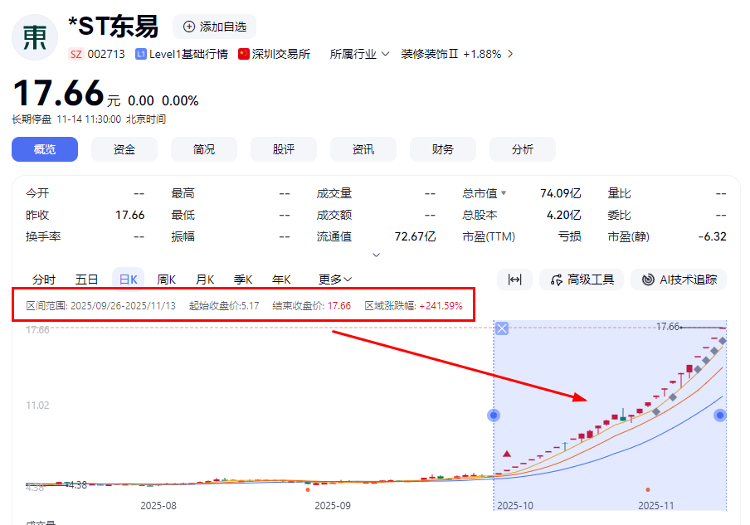The width and height of the screenshot is (750, 525).
Task: Expand the 更多 period dropdown
Action: tap(335, 280)
